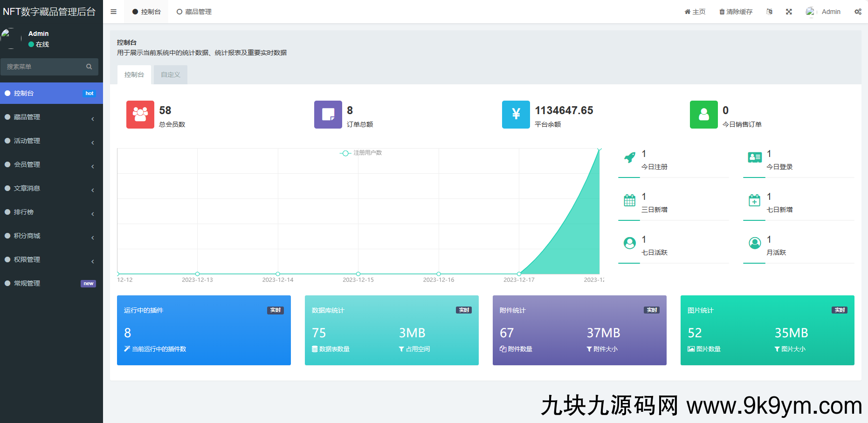Expand the 藏品管理 sidebar menu
The image size is (868, 423).
coord(49,117)
